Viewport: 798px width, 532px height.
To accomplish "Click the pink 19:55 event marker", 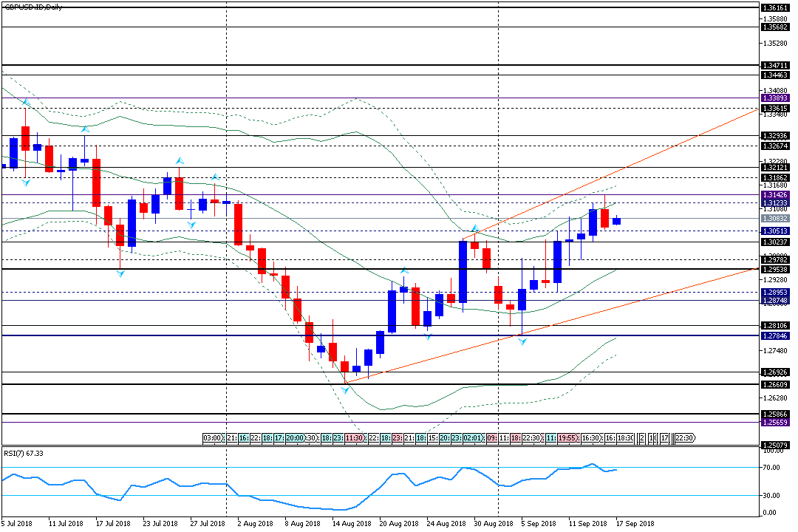I will pos(568,438).
